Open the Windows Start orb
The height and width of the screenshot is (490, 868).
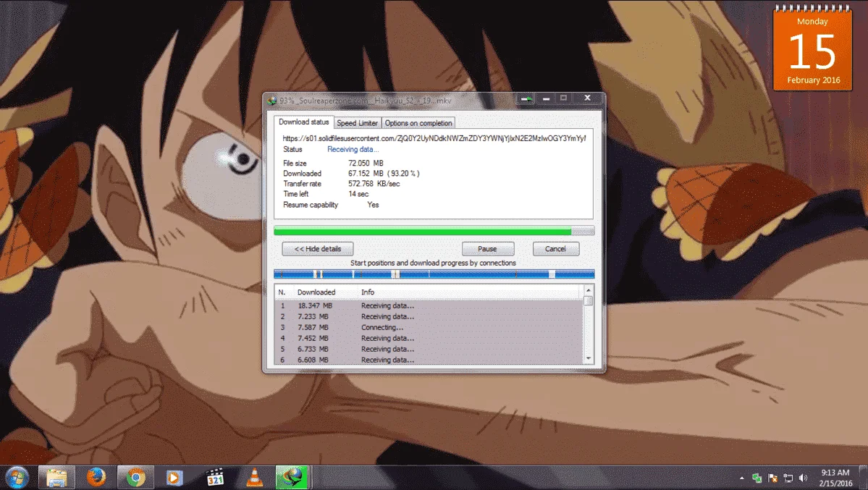point(17,477)
